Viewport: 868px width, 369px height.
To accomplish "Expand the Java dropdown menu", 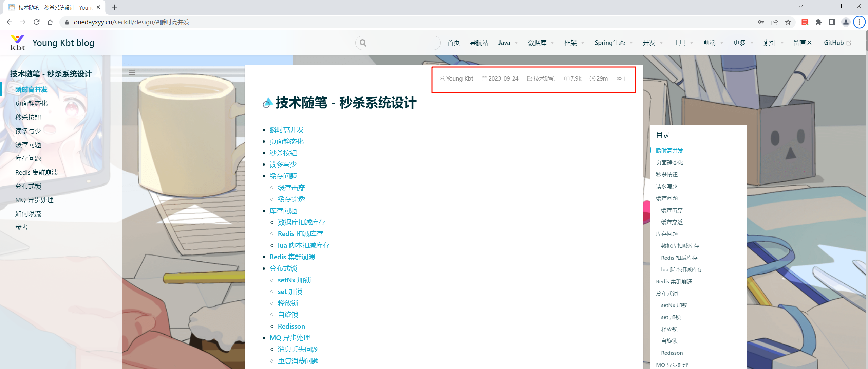I will point(508,43).
